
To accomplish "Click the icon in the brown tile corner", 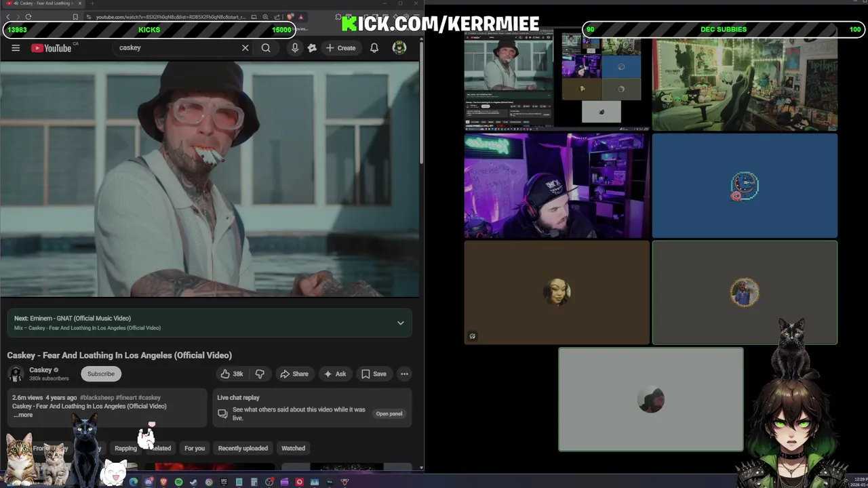I will coord(473,335).
